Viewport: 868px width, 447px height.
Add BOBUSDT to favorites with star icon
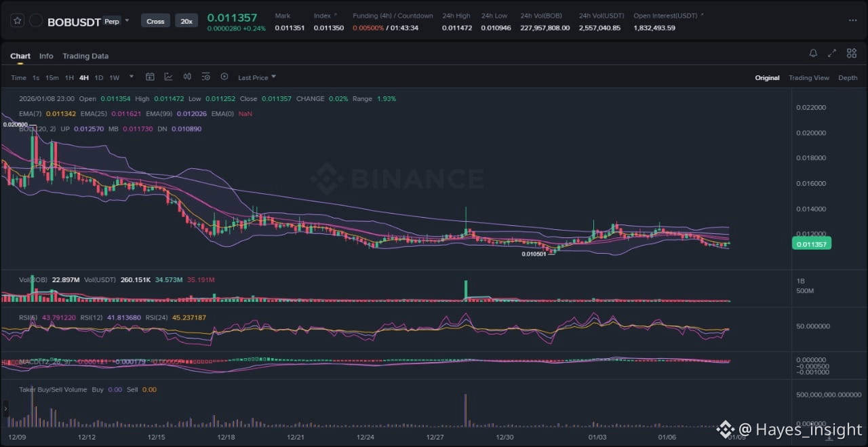(x=18, y=21)
